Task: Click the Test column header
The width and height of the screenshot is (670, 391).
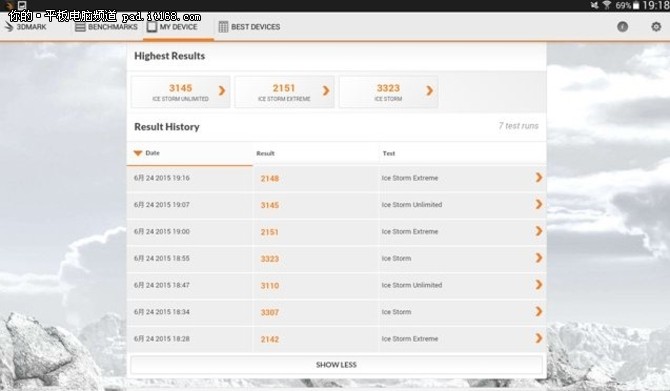Action: click(389, 153)
